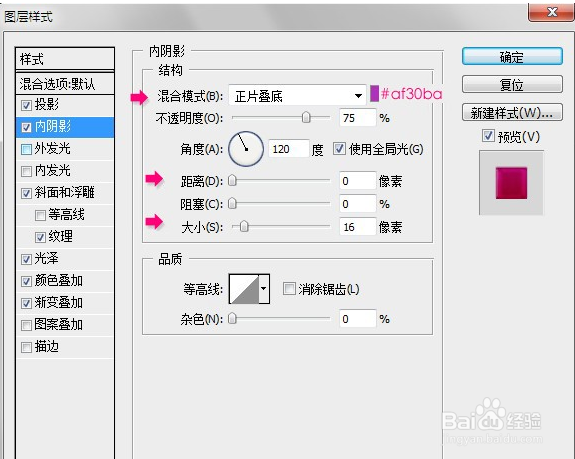Select the 纹理 texture sub-row
The width and height of the screenshot is (575, 459).
click(65, 237)
